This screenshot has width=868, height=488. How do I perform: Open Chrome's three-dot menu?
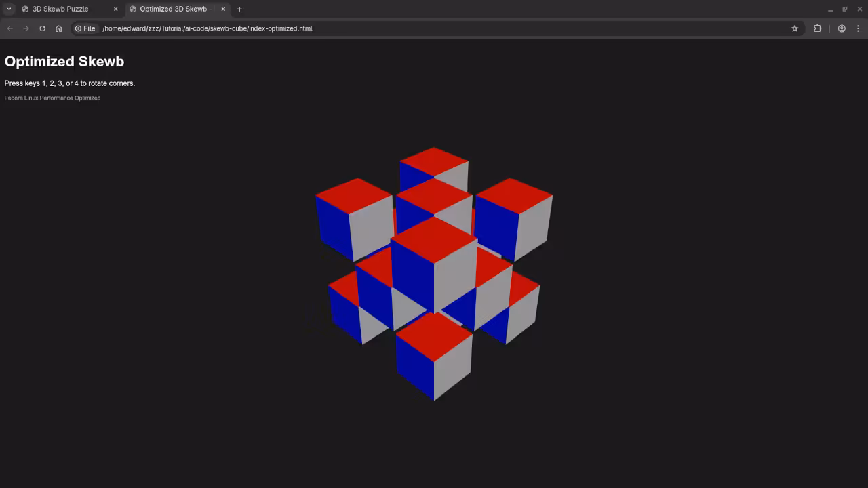[x=859, y=28]
